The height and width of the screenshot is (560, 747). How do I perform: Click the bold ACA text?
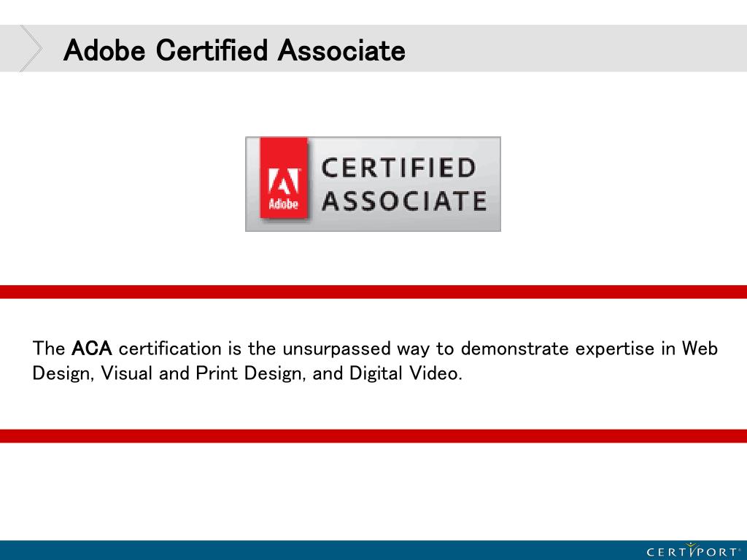(91, 349)
